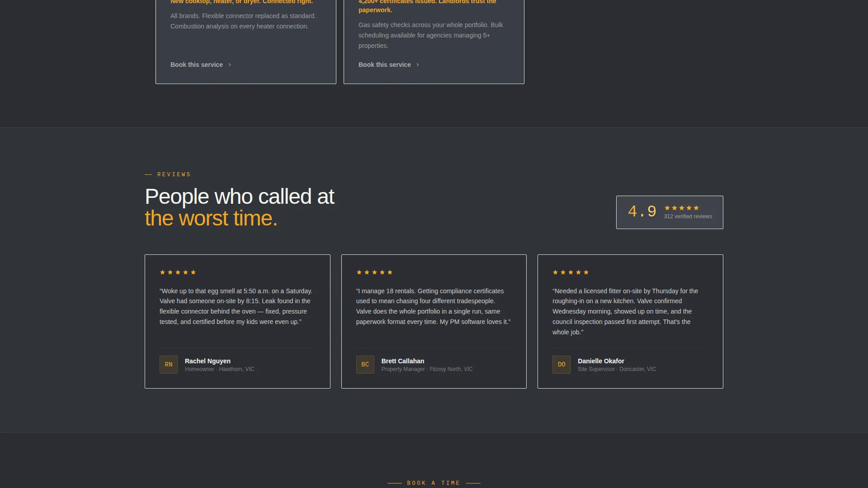Click the 312 verified reviews label
868x488 pixels.
(x=688, y=216)
